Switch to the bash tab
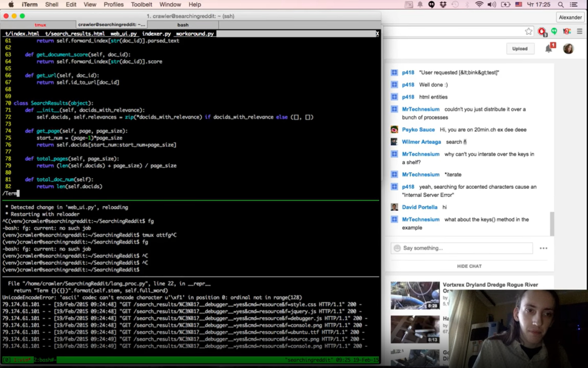 click(183, 25)
